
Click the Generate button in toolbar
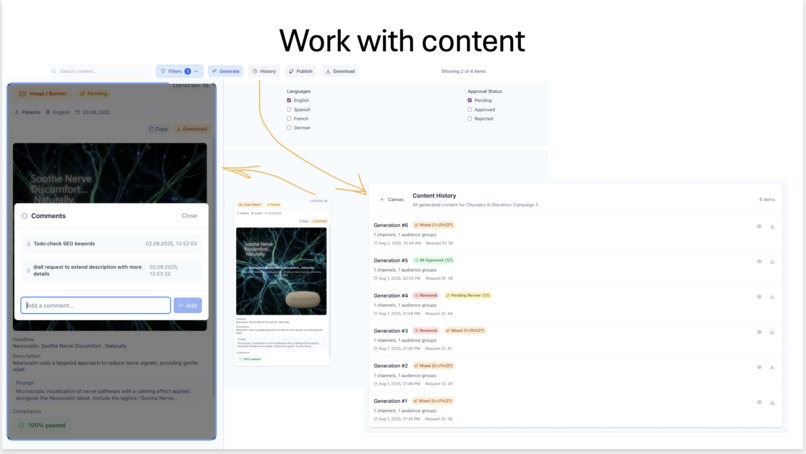click(226, 71)
